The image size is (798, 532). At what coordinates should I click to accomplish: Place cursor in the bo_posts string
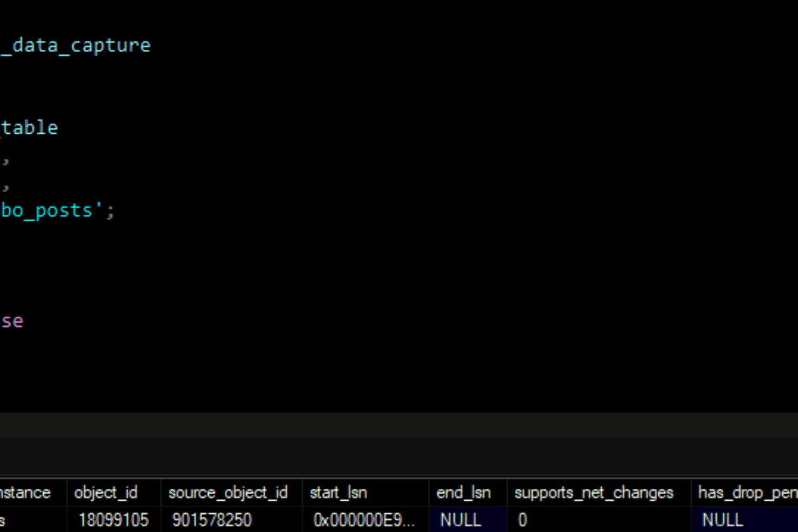point(50,211)
